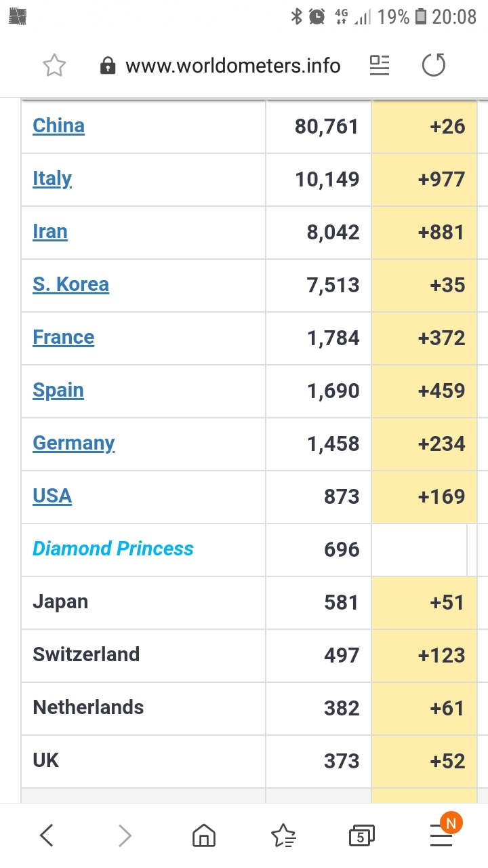
Task: Open the tab switcher showing 5
Action: [x=361, y=835]
